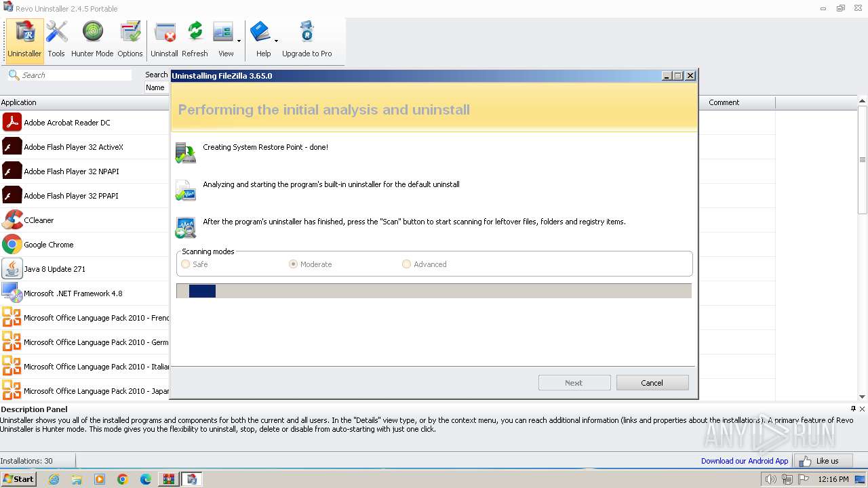Viewport: 868px width, 488px height.
Task: Open Microsoft Edge from taskbar
Action: [146, 479]
